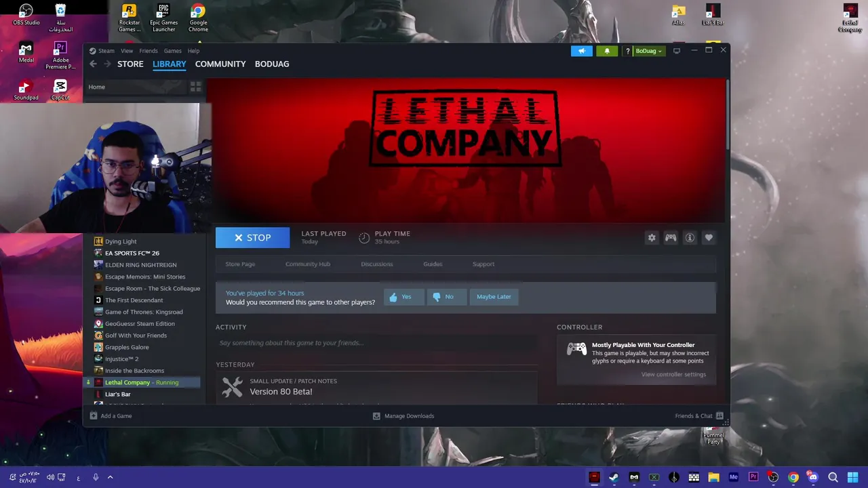
Task: Go forward with the right arrow
Action: pos(107,64)
